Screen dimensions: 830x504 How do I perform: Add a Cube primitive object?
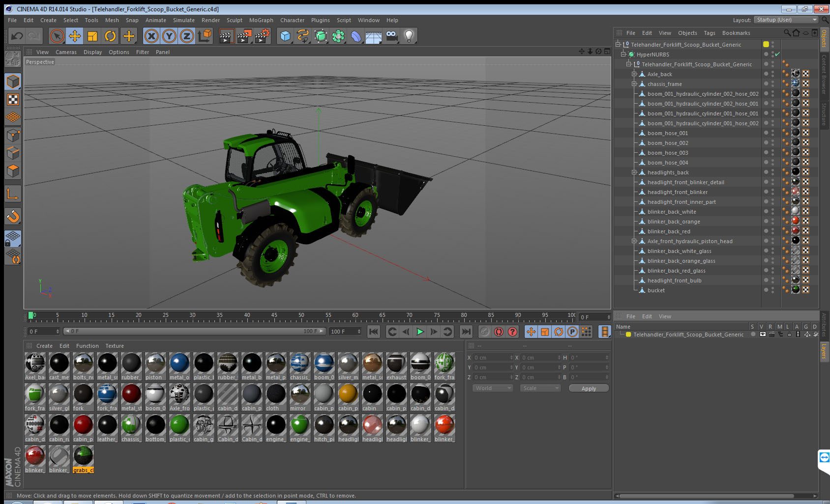coord(285,36)
